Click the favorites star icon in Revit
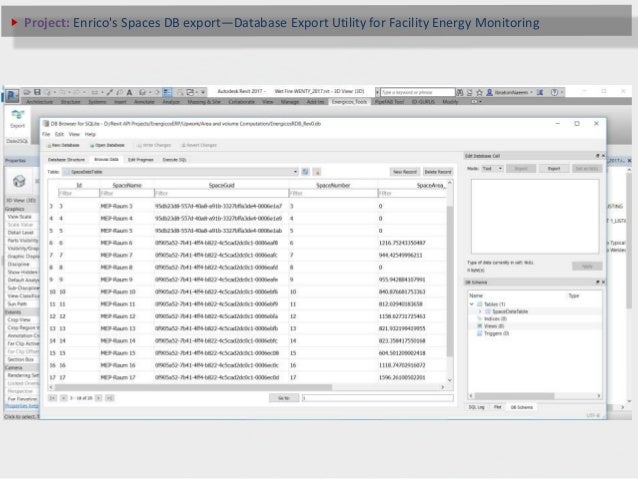 (479, 92)
